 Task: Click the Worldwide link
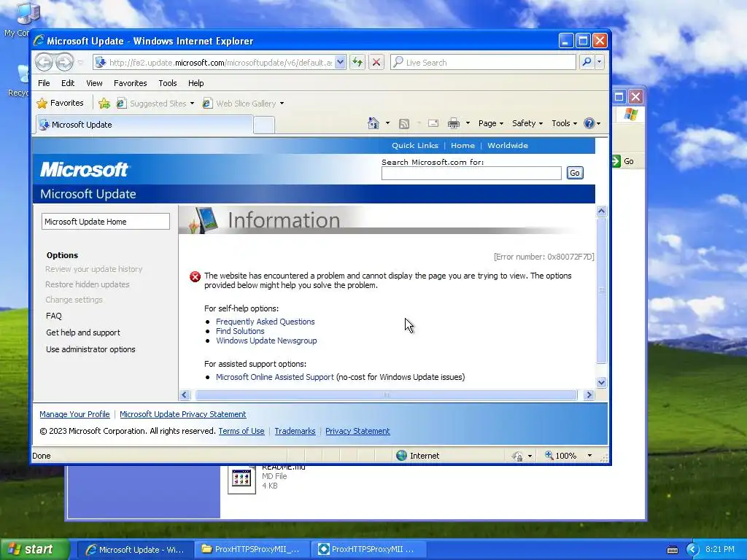click(x=508, y=145)
